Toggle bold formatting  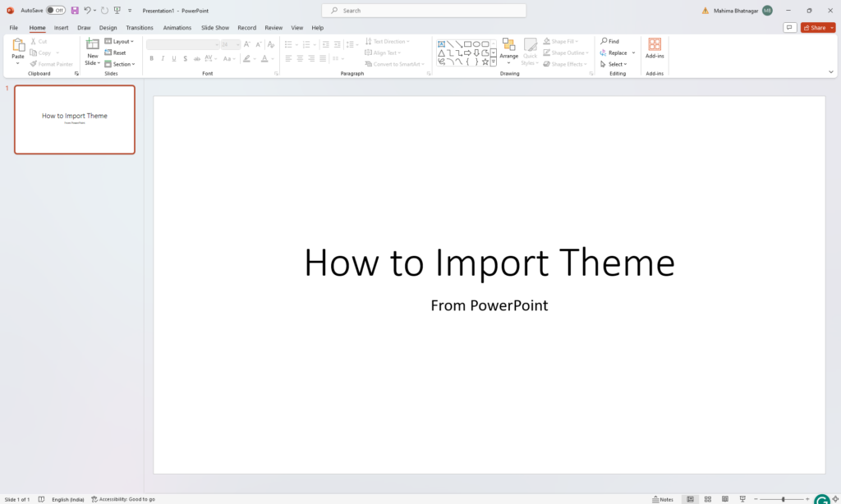151,58
